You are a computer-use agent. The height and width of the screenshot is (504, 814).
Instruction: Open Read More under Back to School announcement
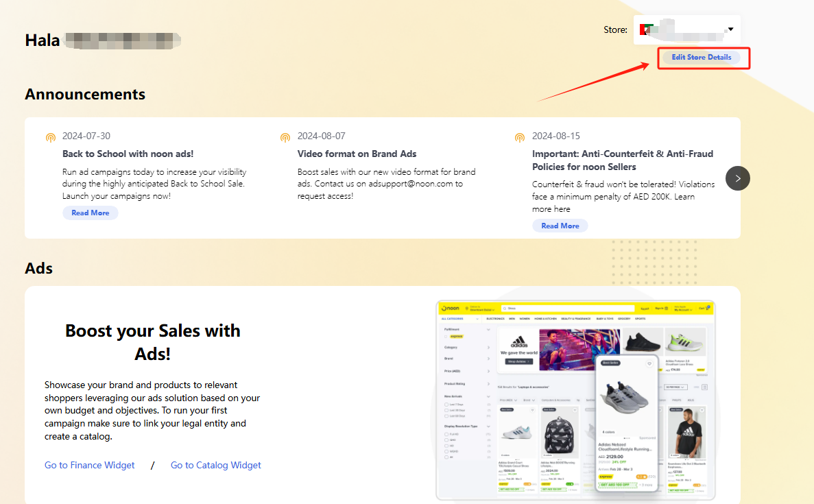coord(91,213)
